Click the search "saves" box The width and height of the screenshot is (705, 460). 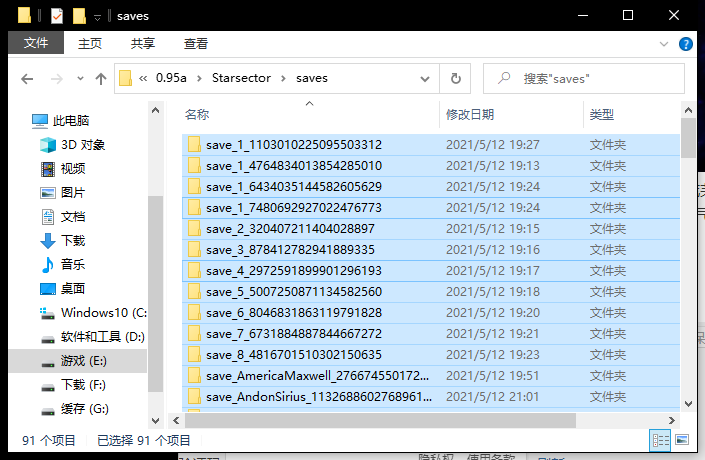[584, 79]
